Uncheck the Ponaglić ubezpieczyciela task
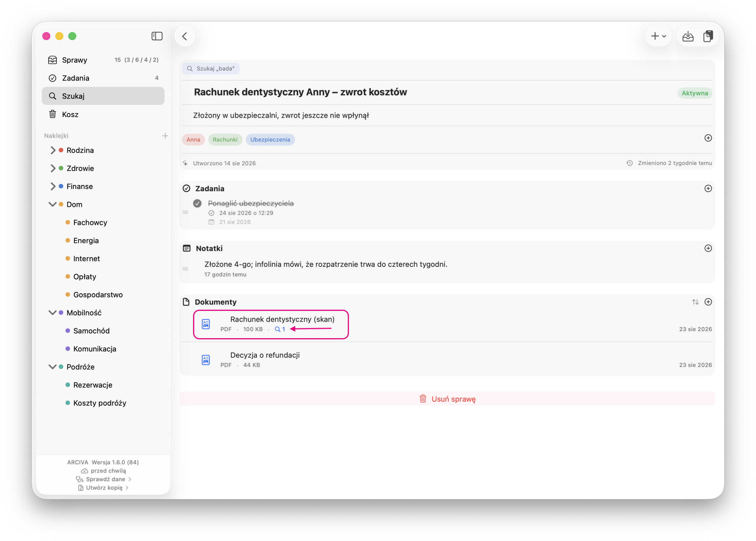756x541 pixels. point(197,203)
